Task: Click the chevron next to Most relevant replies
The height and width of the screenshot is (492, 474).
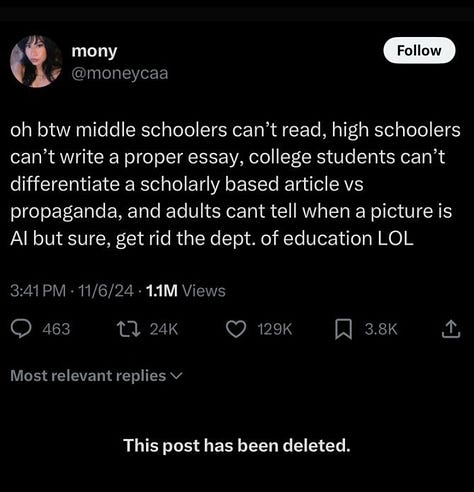Action: 176,376
